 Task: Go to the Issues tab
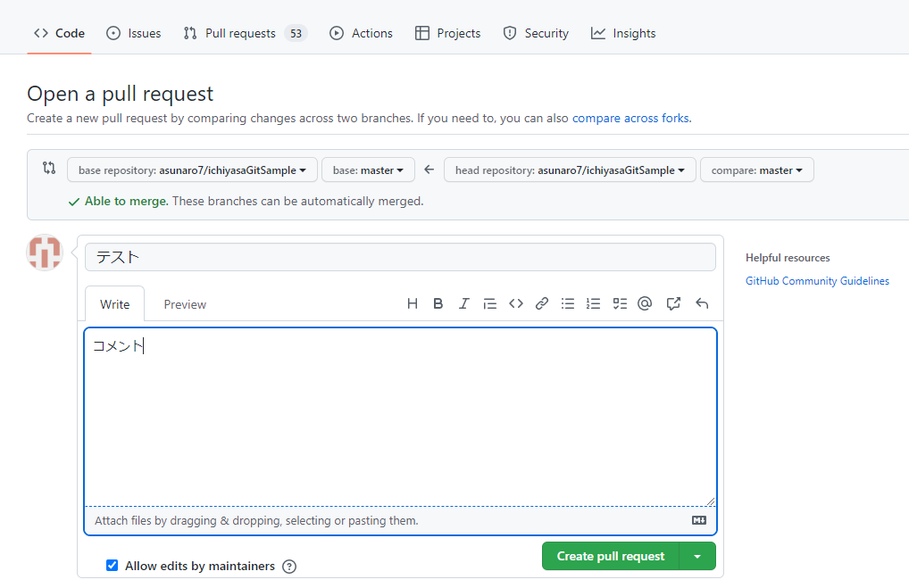coord(134,34)
